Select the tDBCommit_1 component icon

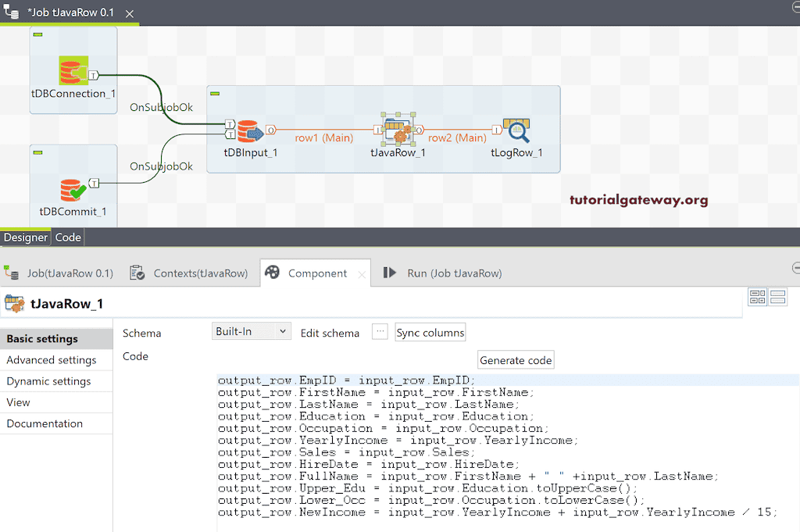point(73,187)
